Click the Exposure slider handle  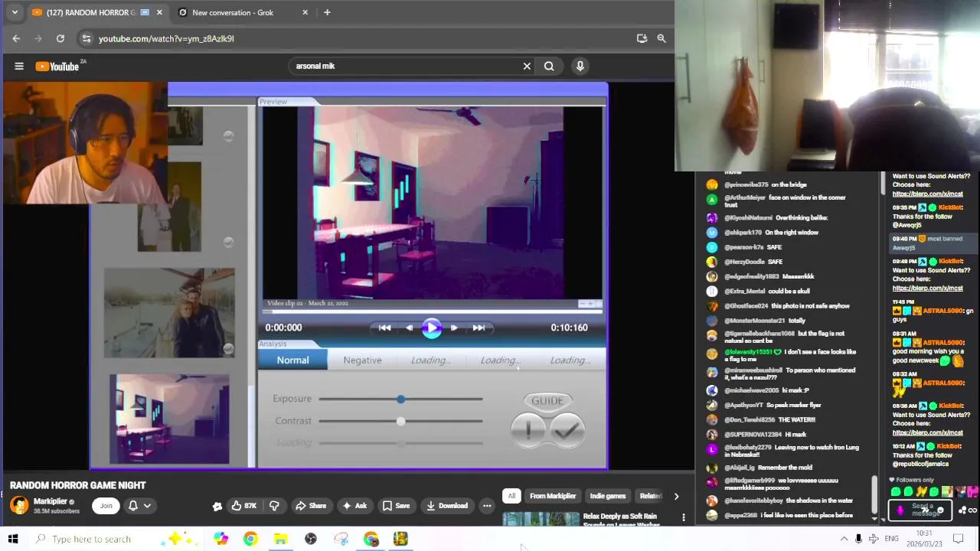(400, 399)
